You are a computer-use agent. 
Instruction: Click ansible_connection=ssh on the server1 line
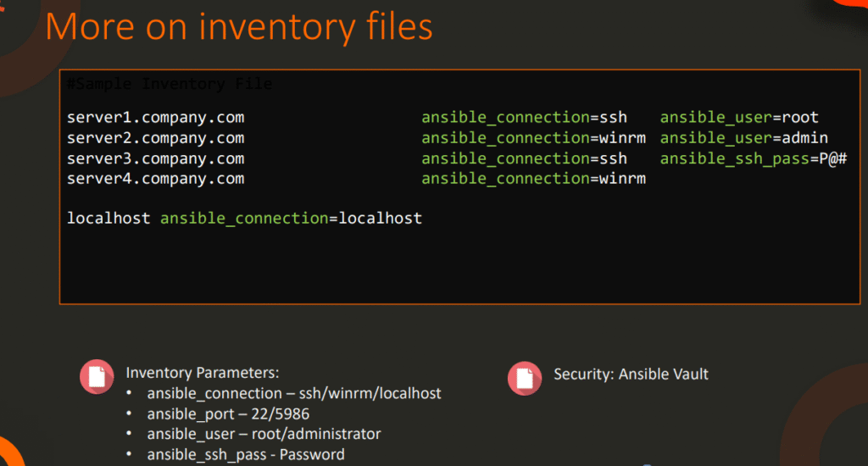tap(524, 118)
